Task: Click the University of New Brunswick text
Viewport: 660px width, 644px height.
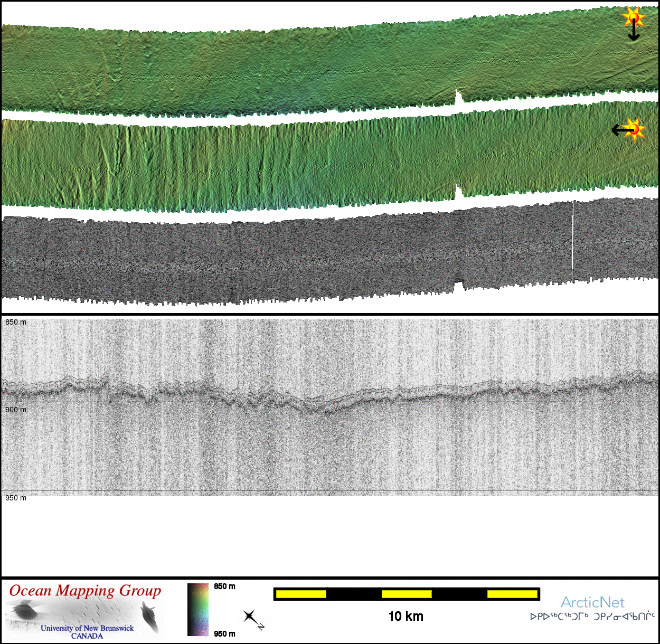Action: [87, 628]
